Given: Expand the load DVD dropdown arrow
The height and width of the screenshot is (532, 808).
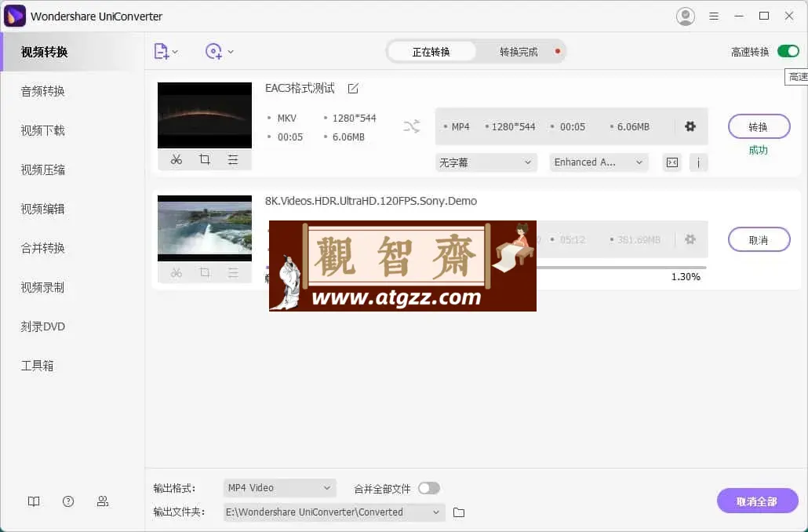Looking at the screenshot, I should point(231,52).
